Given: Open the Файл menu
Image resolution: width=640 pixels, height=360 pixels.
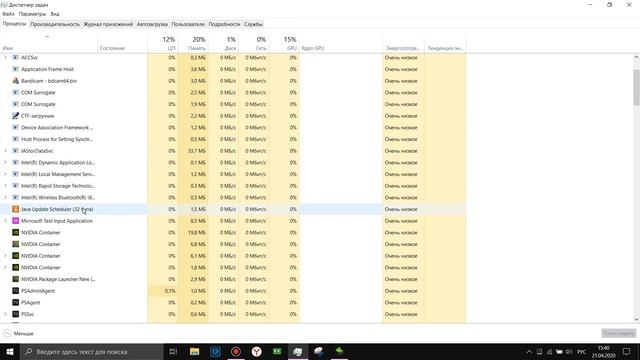Looking at the screenshot, I should [8, 14].
